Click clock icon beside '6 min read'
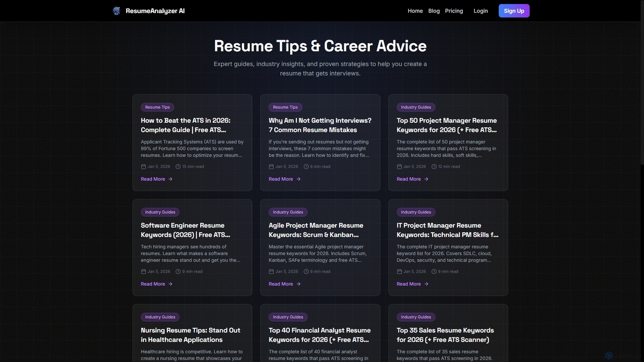 coord(306,166)
